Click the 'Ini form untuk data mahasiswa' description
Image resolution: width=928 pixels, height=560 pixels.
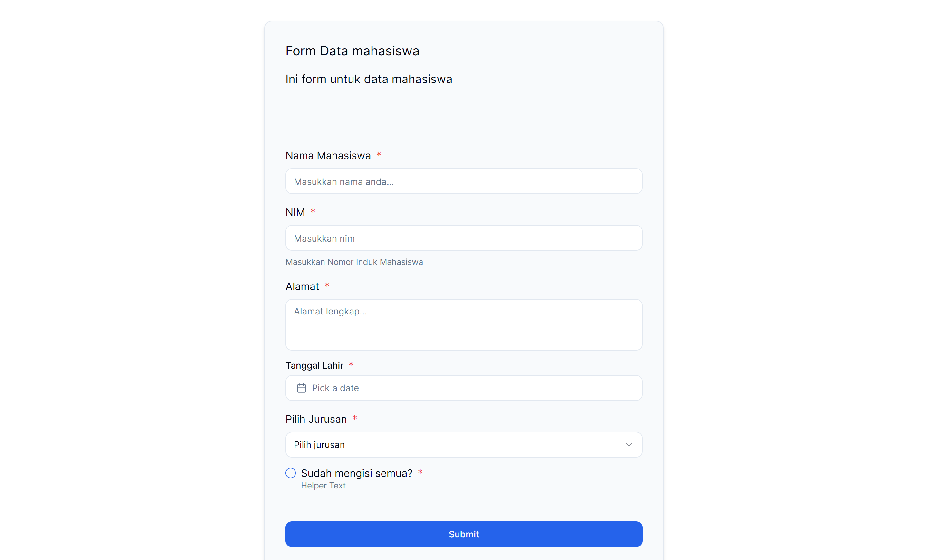[369, 79]
